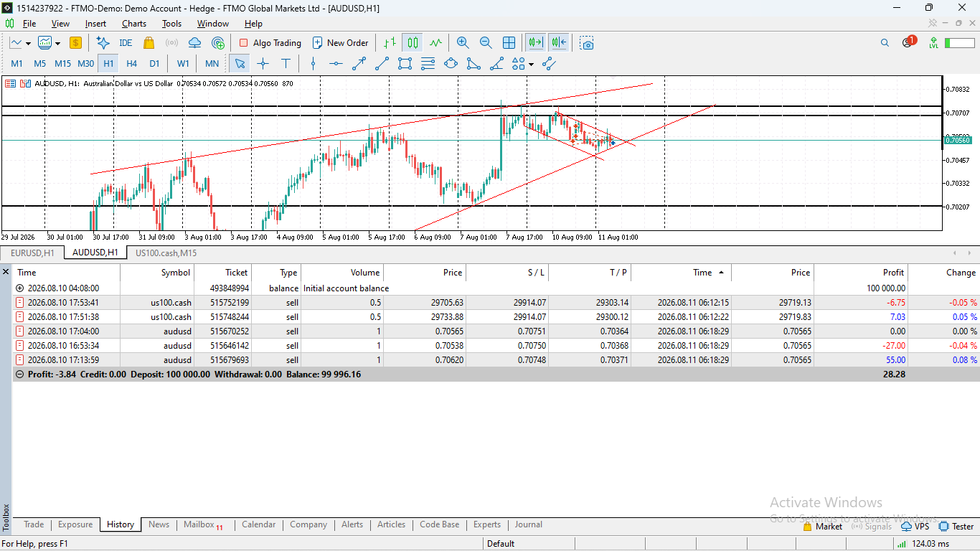Toggle the cursor arrow selection mode
This screenshot has height=551, width=980.
click(240, 64)
